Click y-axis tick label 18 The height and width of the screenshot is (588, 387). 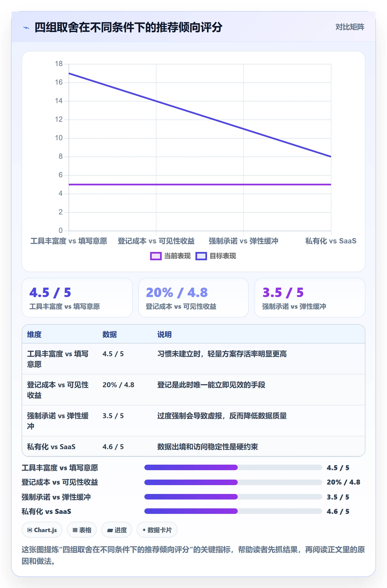click(x=59, y=64)
